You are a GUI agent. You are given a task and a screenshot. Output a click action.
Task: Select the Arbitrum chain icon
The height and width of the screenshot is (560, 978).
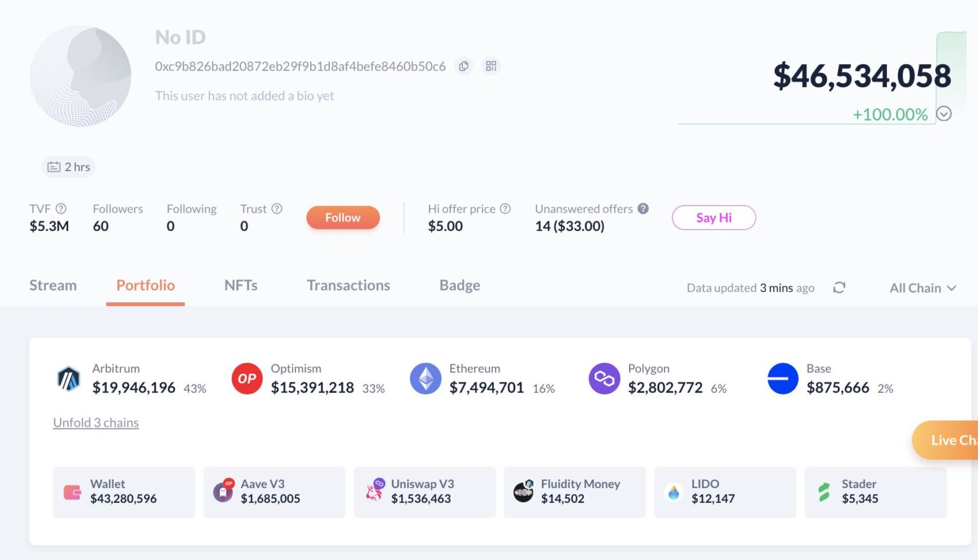point(69,378)
